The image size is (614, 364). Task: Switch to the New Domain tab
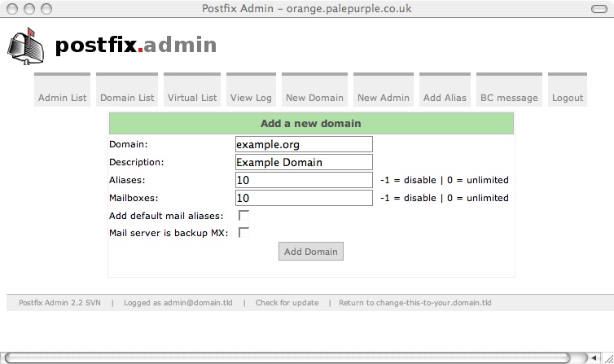pyautogui.click(x=314, y=97)
